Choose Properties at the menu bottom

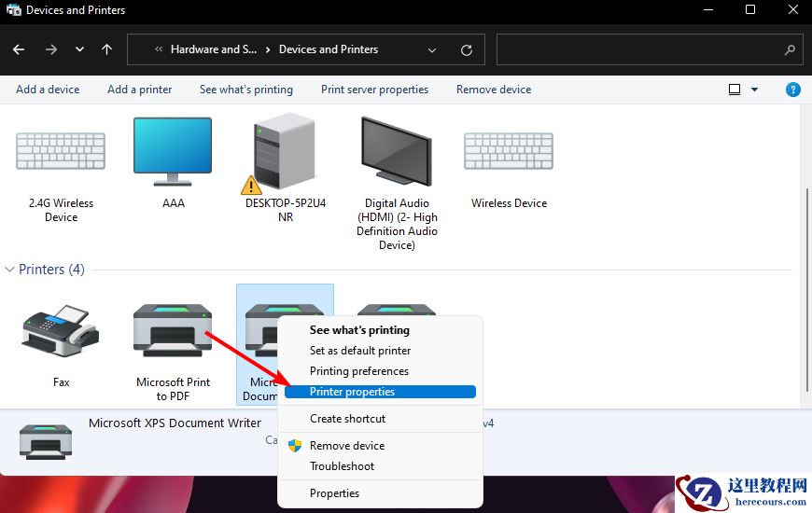point(334,493)
